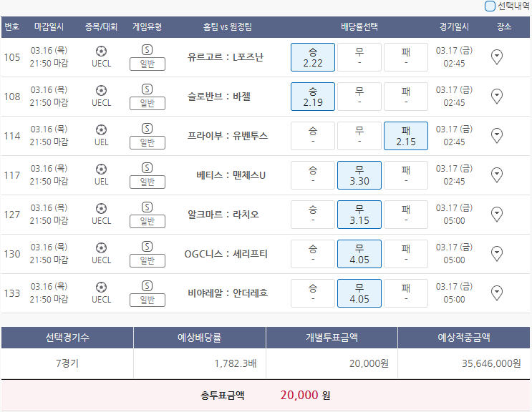
Task: Click team names 비야레알 : 안더레흐
Action: coord(228,293)
